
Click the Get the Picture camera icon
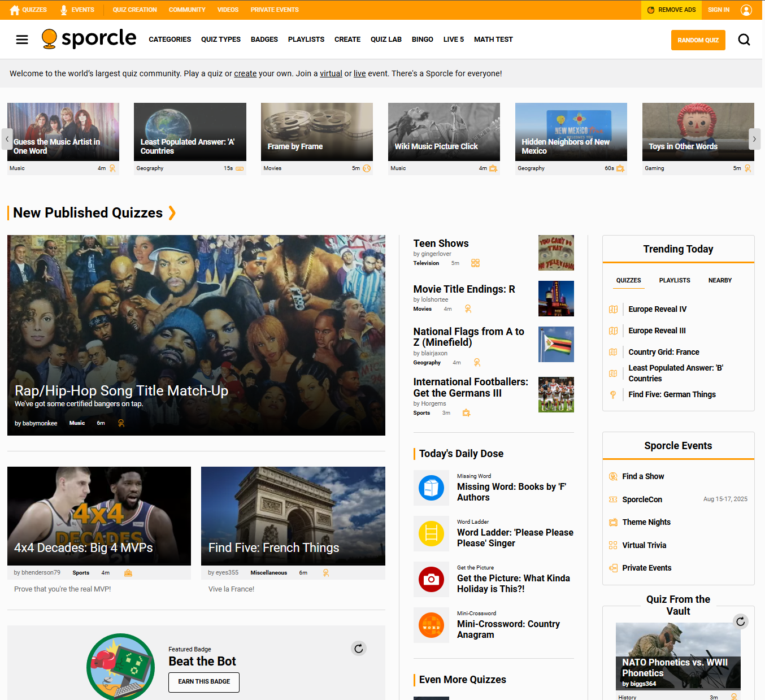(x=431, y=579)
